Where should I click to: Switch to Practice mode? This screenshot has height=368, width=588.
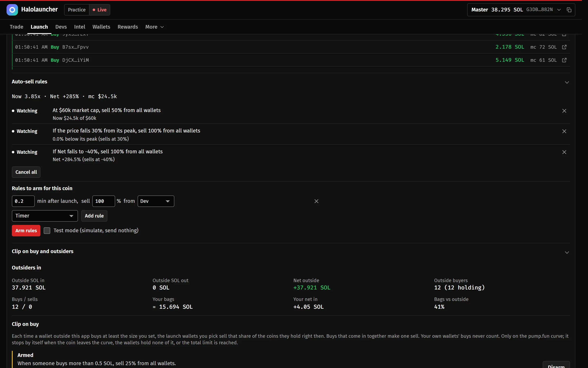click(77, 10)
